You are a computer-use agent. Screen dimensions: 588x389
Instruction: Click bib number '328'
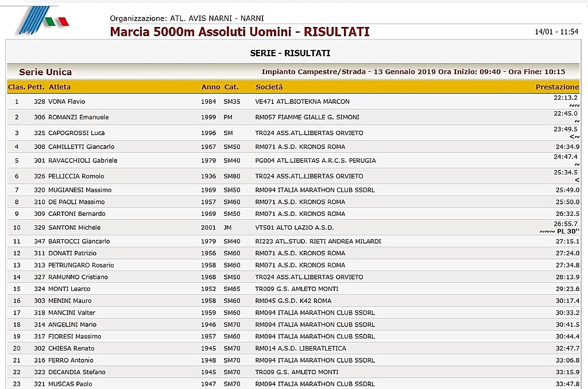coord(40,102)
